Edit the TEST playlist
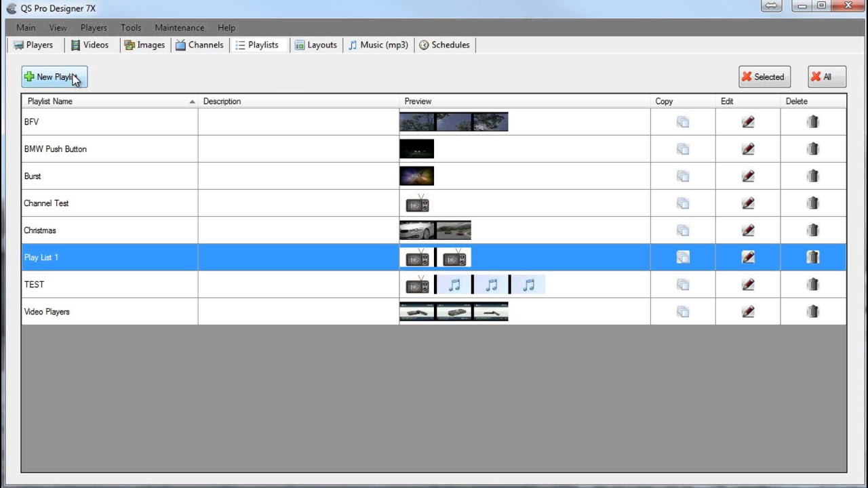Image resolution: width=868 pixels, height=488 pixels. click(x=748, y=285)
